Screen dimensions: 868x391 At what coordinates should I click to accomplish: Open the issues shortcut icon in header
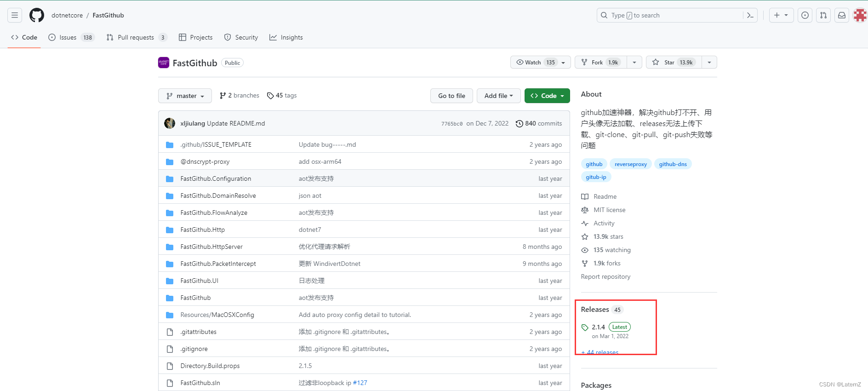[x=805, y=15]
